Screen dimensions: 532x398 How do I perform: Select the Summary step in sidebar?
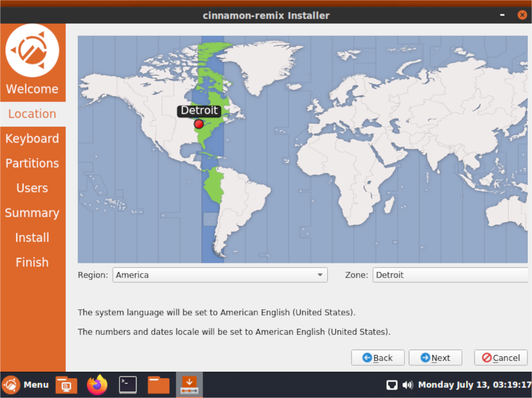[x=32, y=213]
